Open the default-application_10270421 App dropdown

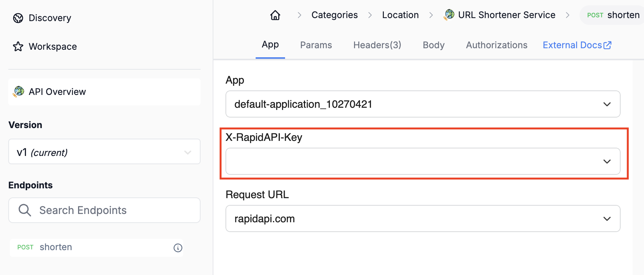tap(423, 104)
